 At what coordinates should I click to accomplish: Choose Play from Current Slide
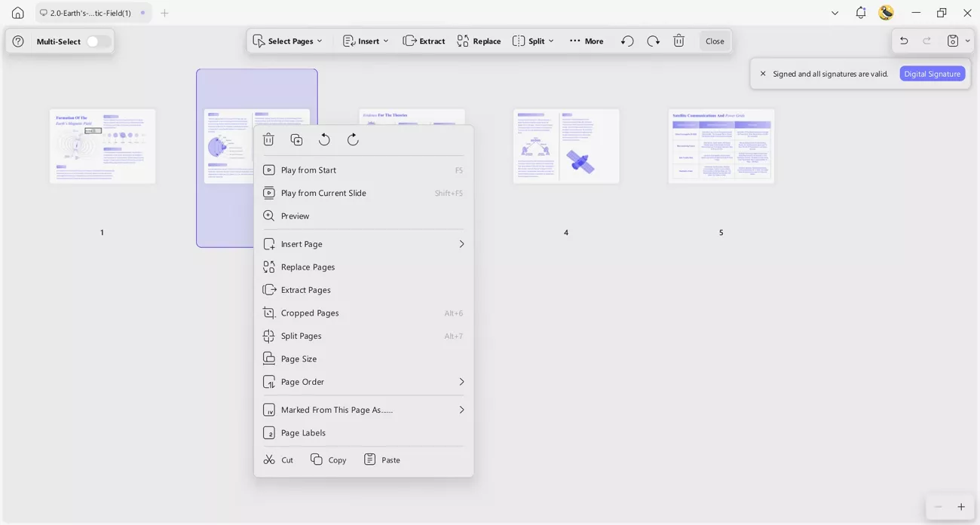pos(363,193)
